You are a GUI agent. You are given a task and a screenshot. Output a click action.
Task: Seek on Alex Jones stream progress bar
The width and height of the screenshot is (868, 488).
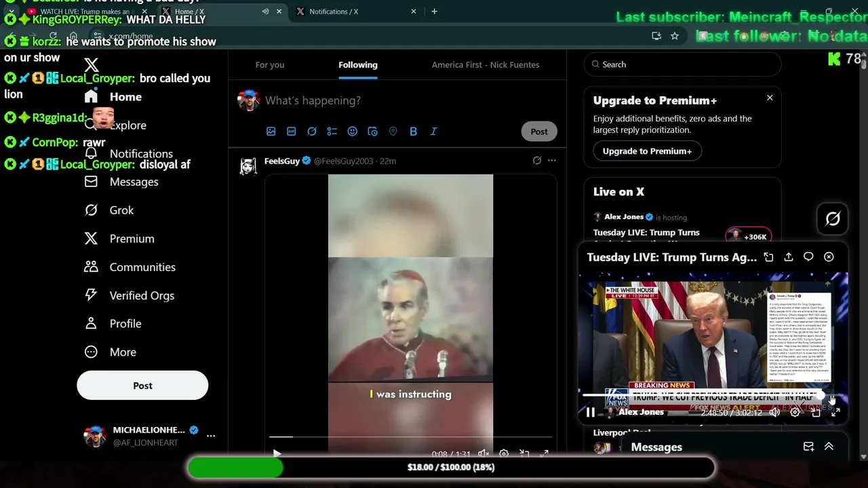click(x=713, y=395)
